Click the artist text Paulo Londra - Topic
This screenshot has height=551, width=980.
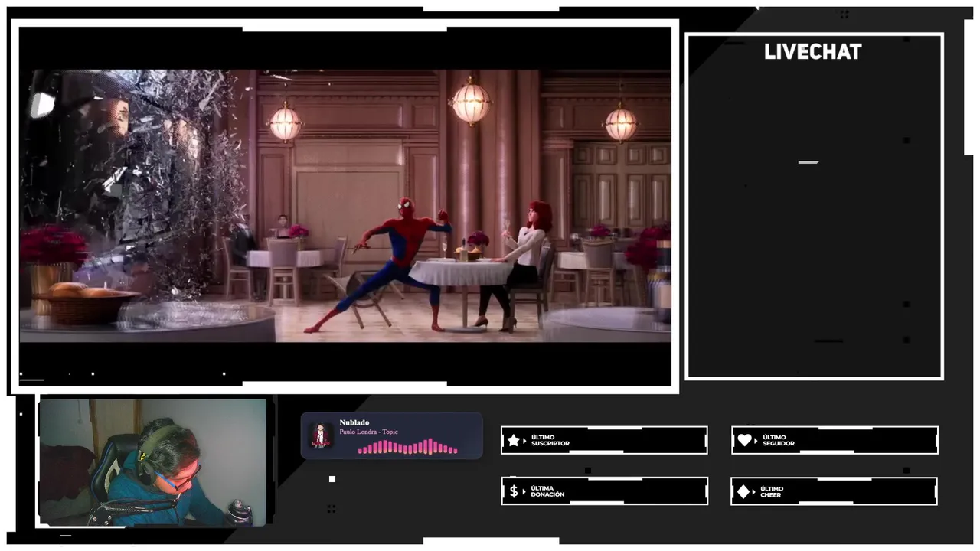click(369, 432)
